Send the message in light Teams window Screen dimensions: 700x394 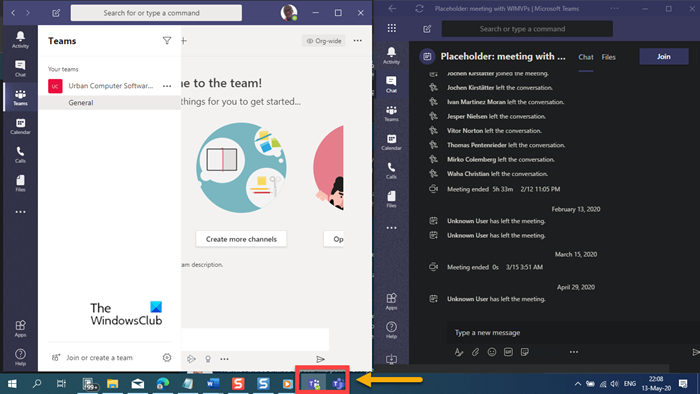320,359
